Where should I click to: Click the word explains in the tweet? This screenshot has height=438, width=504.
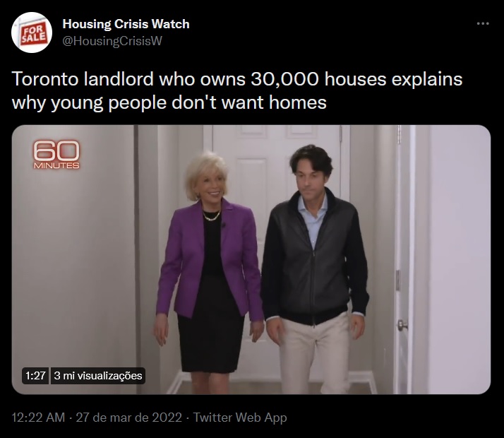click(427, 80)
